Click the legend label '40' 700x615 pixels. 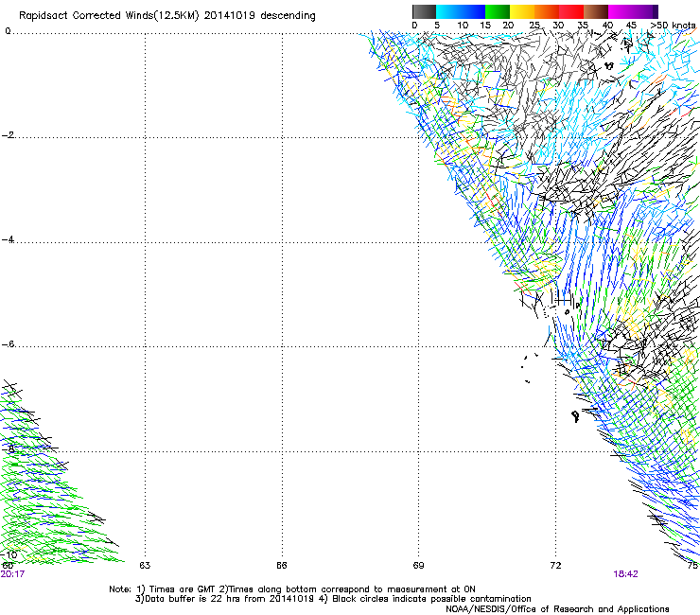pyautogui.click(x=607, y=26)
